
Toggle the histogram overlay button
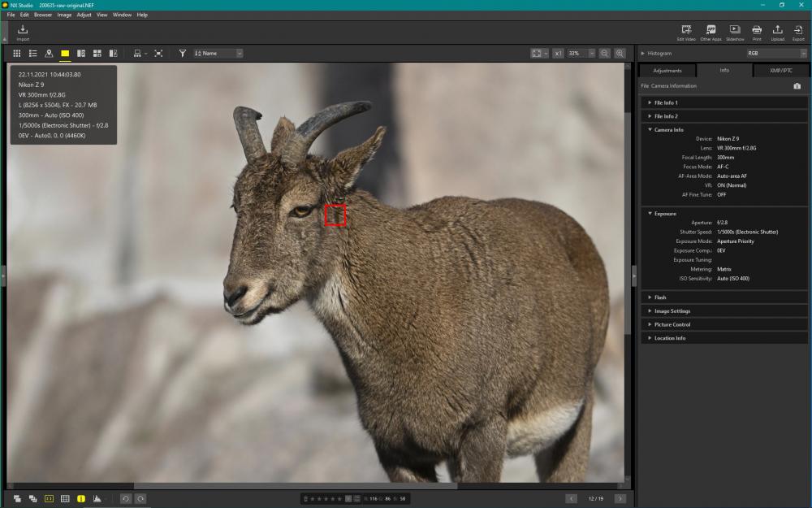point(97,499)
